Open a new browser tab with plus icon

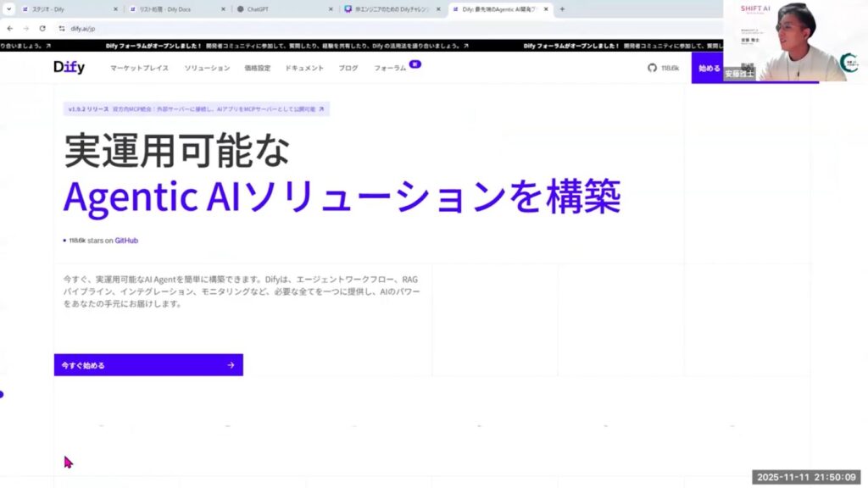coord(562,9)
